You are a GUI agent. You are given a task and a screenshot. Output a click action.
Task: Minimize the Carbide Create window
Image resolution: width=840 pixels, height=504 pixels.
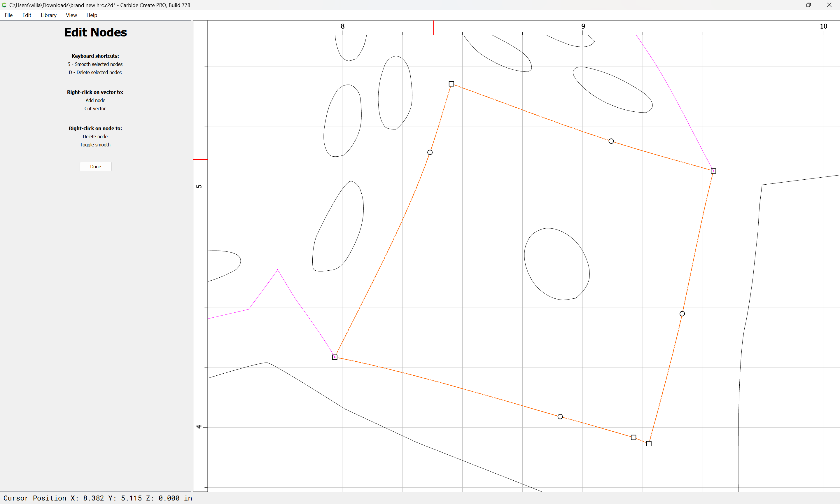788,5
